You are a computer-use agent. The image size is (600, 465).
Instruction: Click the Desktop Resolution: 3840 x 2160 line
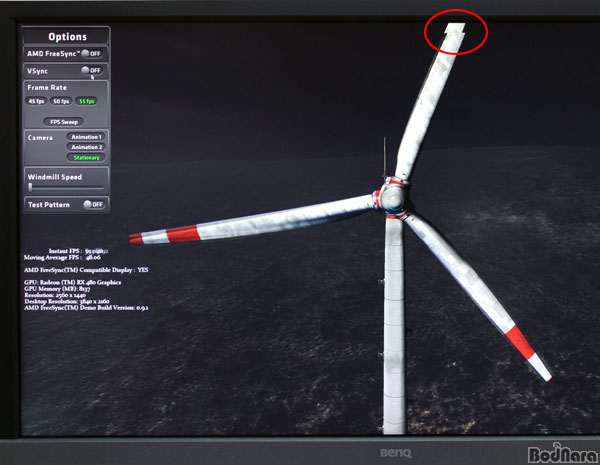(x=67, y=301)
